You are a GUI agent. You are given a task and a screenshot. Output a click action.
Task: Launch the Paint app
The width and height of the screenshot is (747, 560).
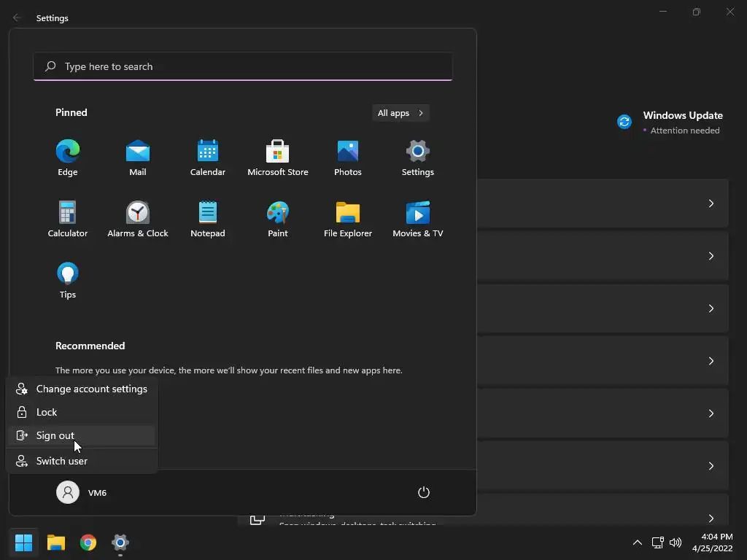(x=278, y=219)
